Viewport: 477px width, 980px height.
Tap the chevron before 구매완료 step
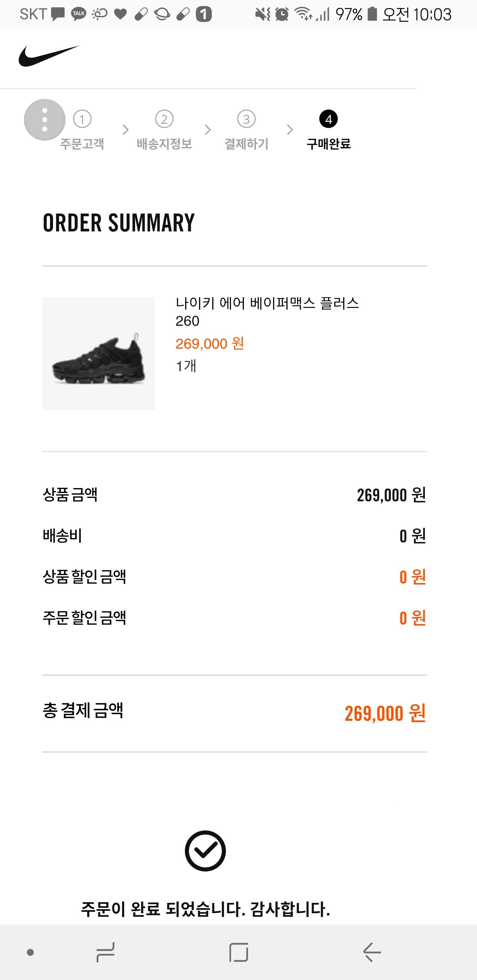(x=290, y=130)
